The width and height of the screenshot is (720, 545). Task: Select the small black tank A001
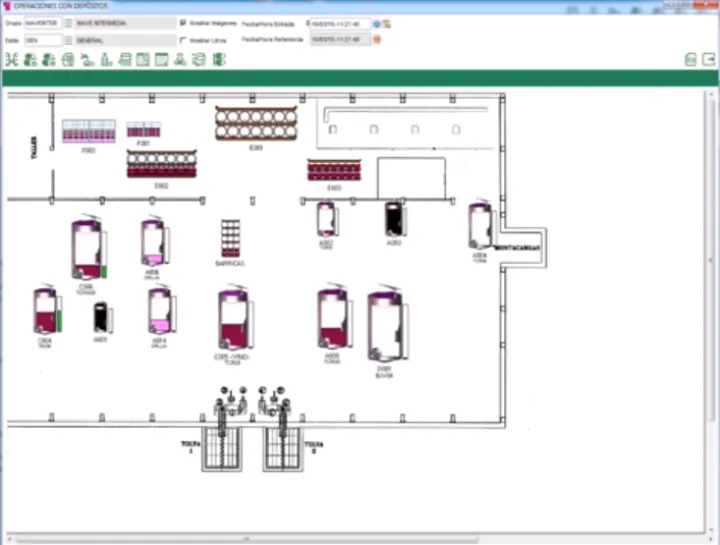[x=101, y=317]
